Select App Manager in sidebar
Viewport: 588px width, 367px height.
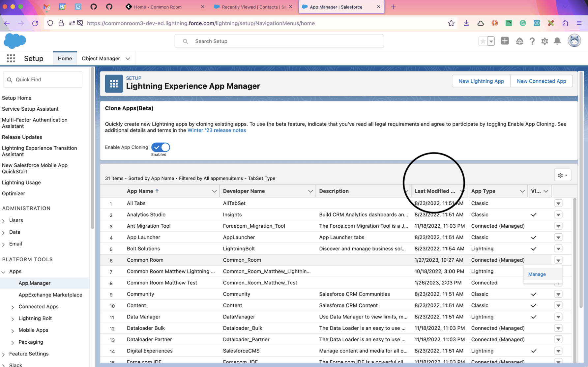(x=35, y=283)
